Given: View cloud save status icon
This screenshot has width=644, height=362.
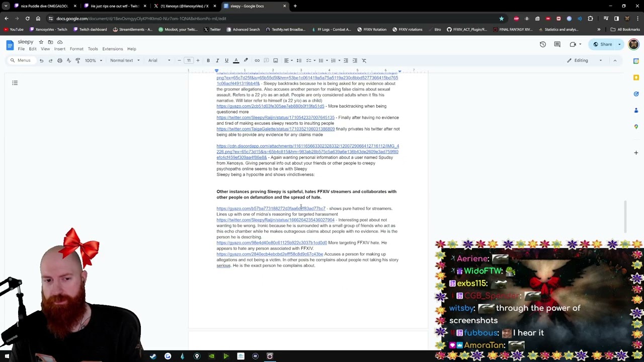Looking at the screenshot, I should pyautogui.click(x=60, y=42).
